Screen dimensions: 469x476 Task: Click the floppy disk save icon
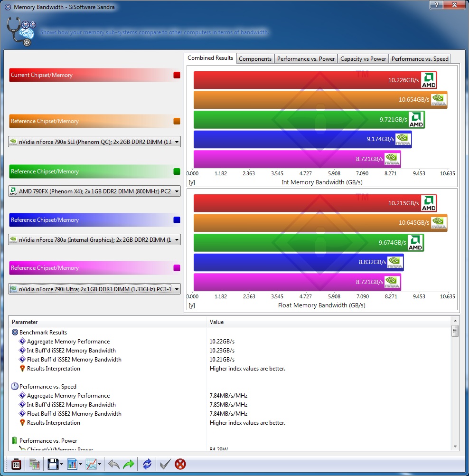click(53, 464)
